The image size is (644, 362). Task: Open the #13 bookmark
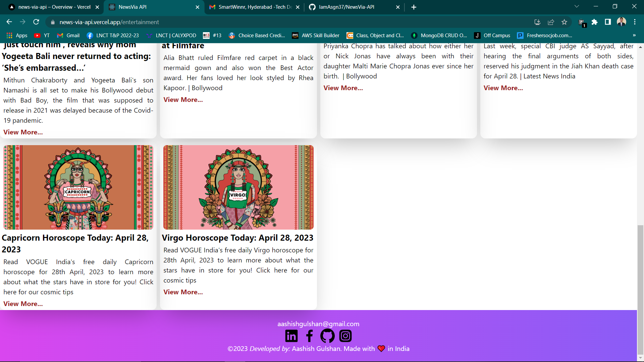[x=212, y=36]
